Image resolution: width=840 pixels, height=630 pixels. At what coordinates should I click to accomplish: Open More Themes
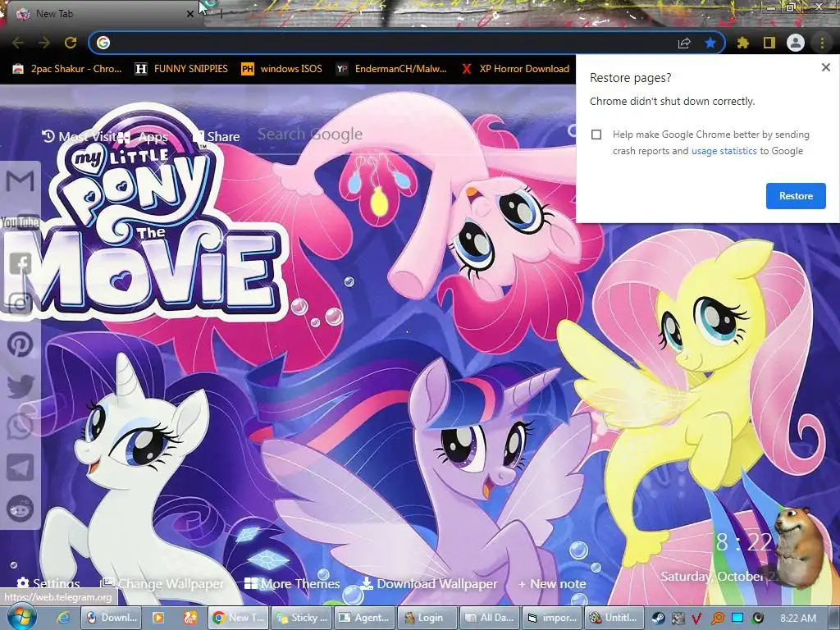pyautogui.click(x=292, y=583)
